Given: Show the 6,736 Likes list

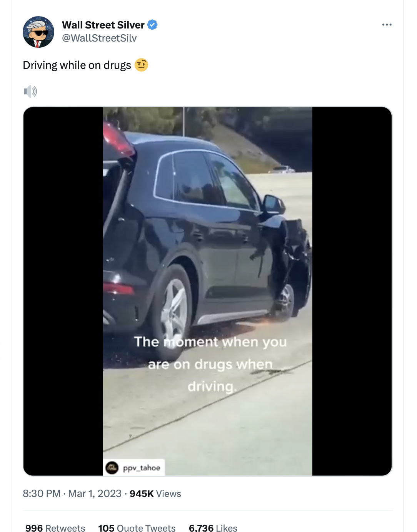Looking at the screenshot, I should [213, 528].
